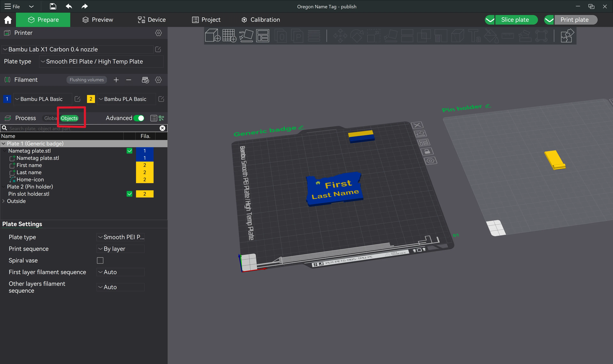The image size is (613, 364).
Task: Click the plate remove X icon
Action: click(x=417, y=125)
